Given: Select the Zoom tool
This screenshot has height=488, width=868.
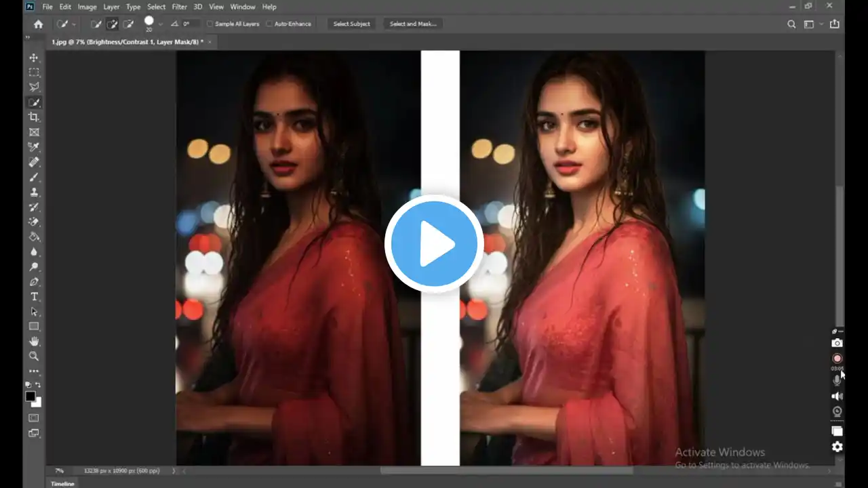Looking at the screenshot, I should [34, 357].
